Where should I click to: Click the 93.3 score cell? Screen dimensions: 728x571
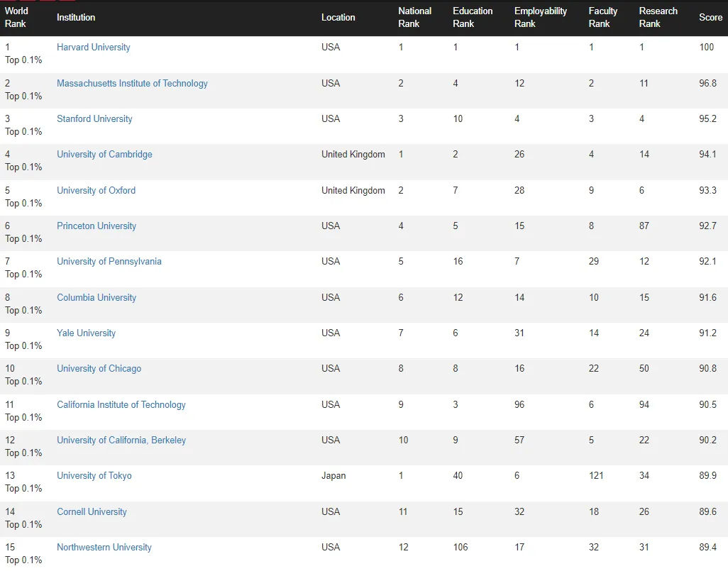tap(707, 190)
